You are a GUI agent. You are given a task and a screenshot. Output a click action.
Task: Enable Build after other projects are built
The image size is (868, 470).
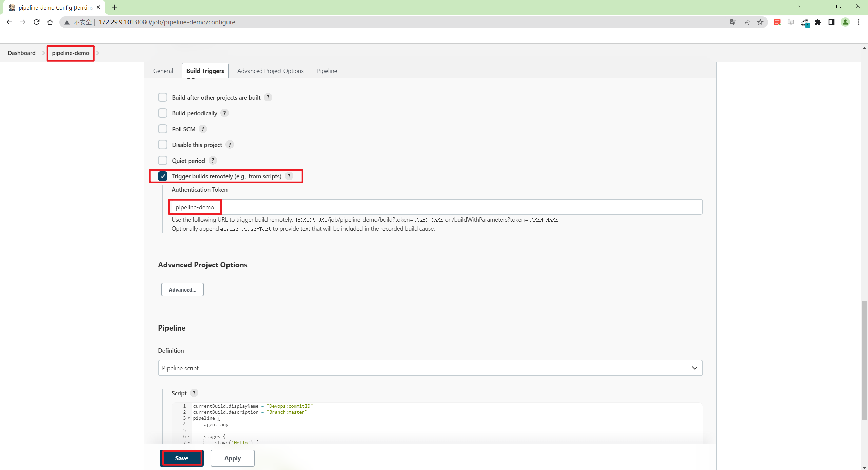pos(163,97)
